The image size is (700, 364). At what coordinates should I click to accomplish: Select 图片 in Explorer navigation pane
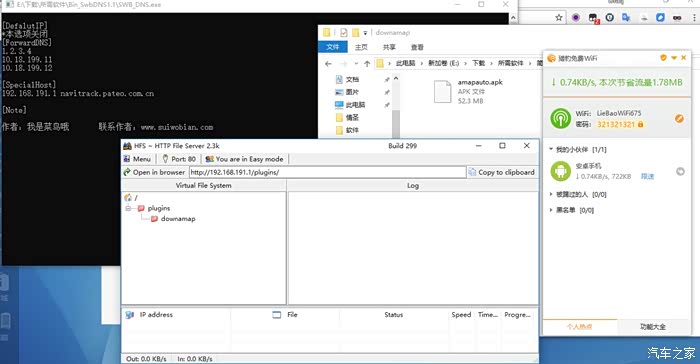pos(352,92)
